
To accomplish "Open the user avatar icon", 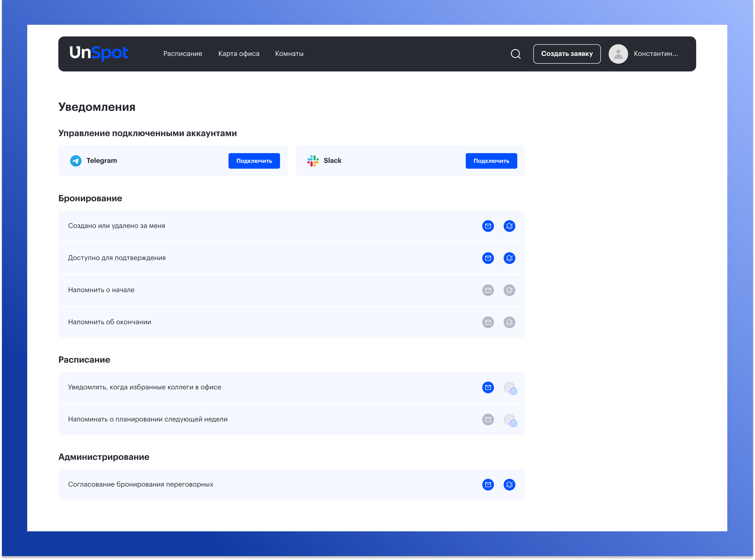I will pos(618,54).
